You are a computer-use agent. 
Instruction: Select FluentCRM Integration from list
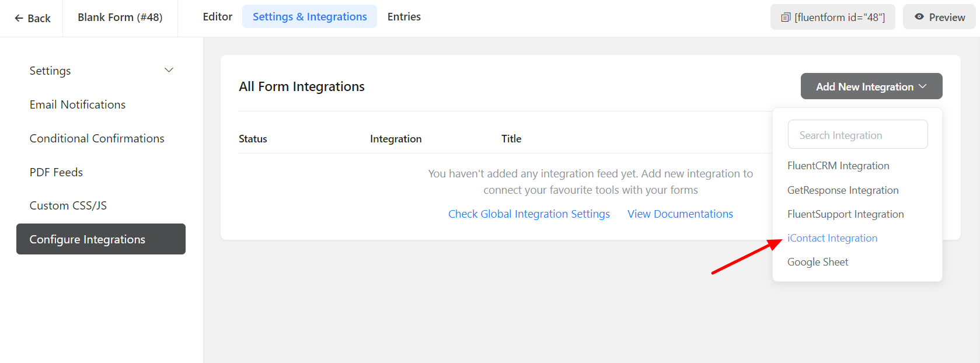point(838,166)
